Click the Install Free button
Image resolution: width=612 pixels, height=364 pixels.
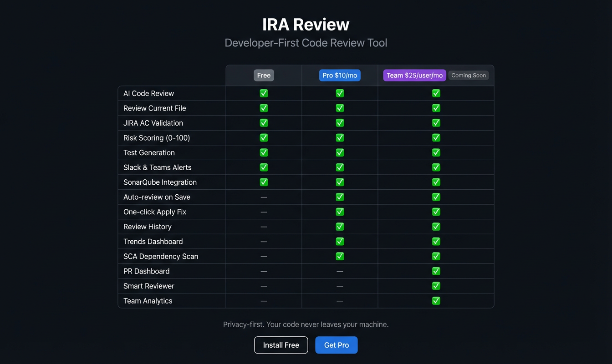pos(281,345)
